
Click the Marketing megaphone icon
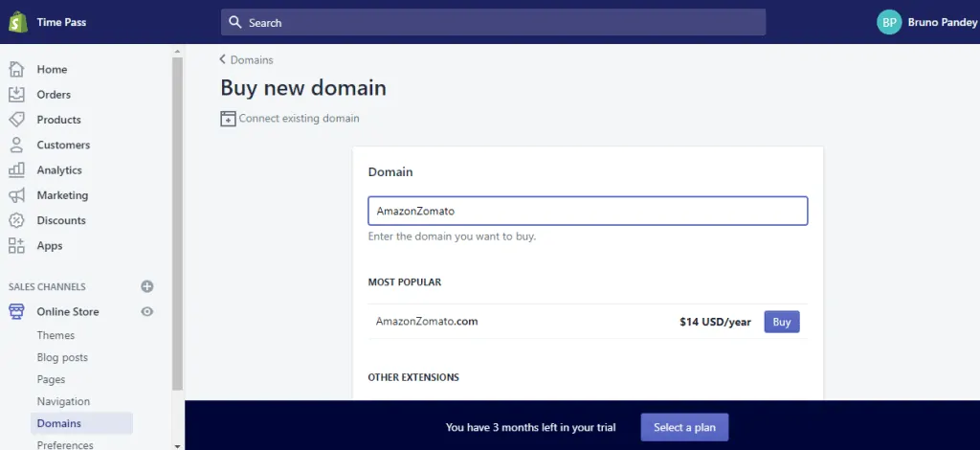coord(16,195)
